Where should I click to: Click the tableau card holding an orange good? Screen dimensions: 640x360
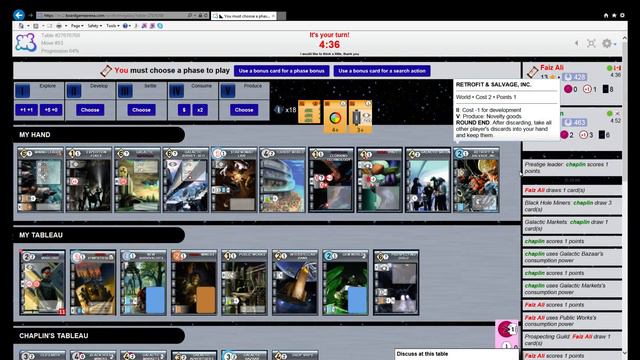point(194,282)
